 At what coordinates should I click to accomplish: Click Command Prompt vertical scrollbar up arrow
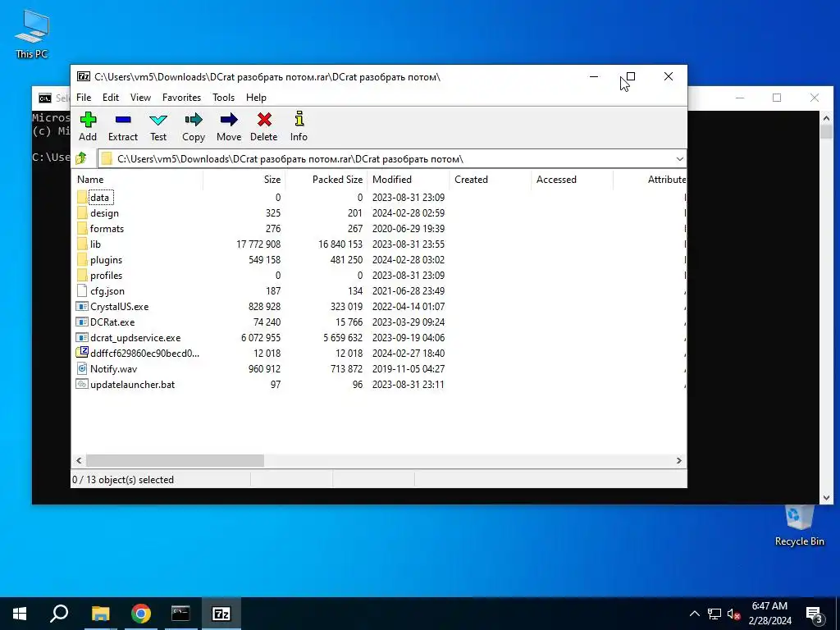click(x=826, y=118)
